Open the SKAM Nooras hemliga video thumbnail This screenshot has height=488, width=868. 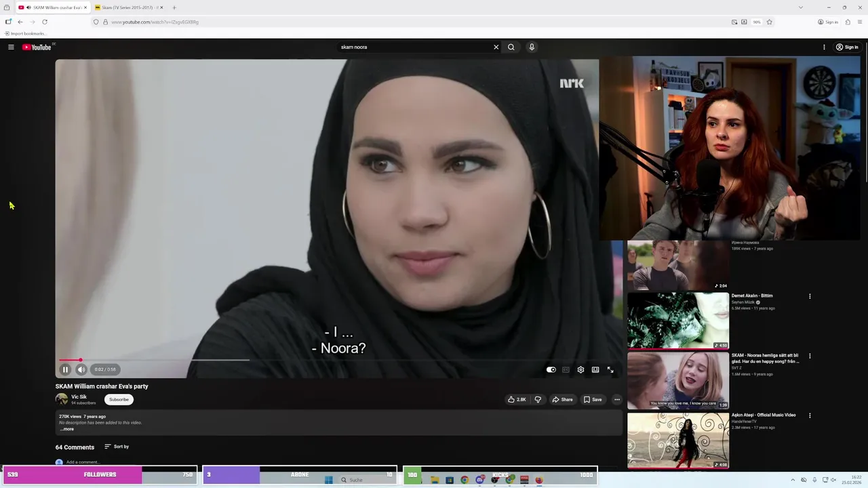click(678, 380)
